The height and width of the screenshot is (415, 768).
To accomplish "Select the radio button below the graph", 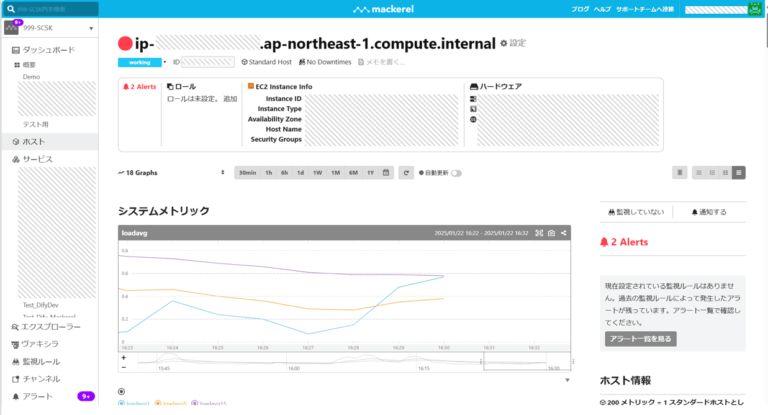I will click(x=122, y=391).
